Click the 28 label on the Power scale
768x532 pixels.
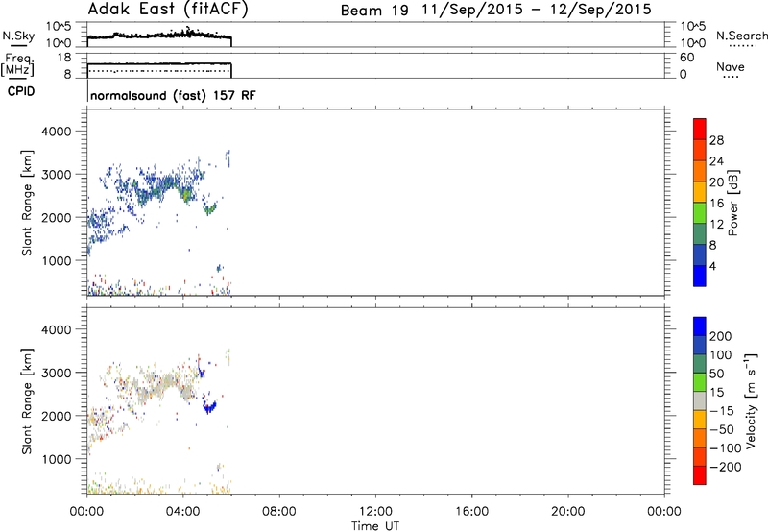716,140
